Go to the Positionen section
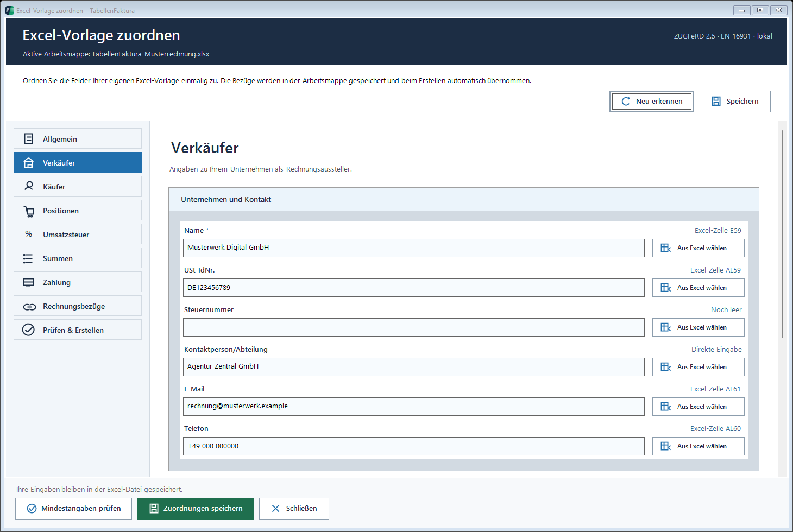The image size is (793, 532). coord(78,210)
